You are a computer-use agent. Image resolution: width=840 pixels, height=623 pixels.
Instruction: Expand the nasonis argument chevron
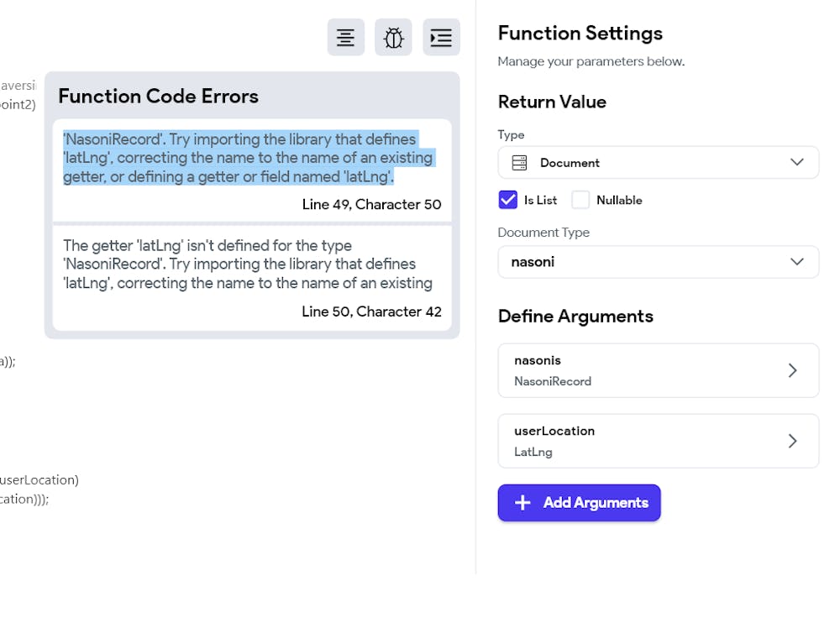tap(792, 370)
